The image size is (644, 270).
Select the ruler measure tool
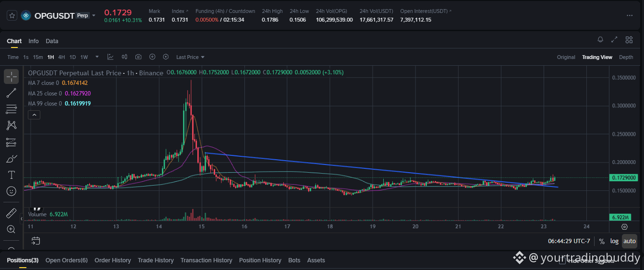[12, 213]
